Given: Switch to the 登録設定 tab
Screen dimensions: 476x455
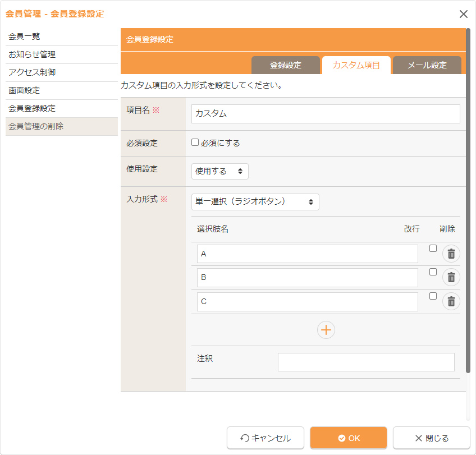Looking at the screenshot, I should coord(285,65).
